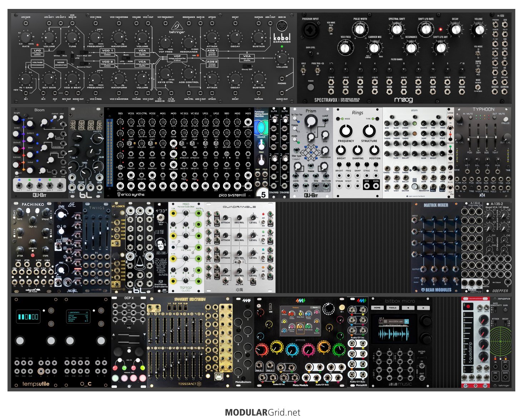Click the Keyb Ctrl knob on Kobol
Viewport: 526px width, 420px height.
click(165, 74)
